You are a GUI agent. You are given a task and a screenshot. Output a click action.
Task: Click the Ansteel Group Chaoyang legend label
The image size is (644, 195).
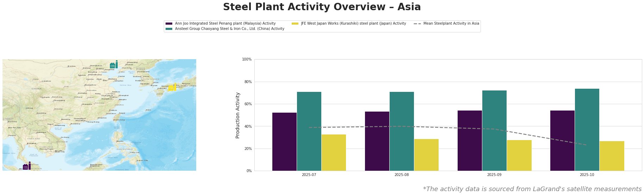coord(229,29)
